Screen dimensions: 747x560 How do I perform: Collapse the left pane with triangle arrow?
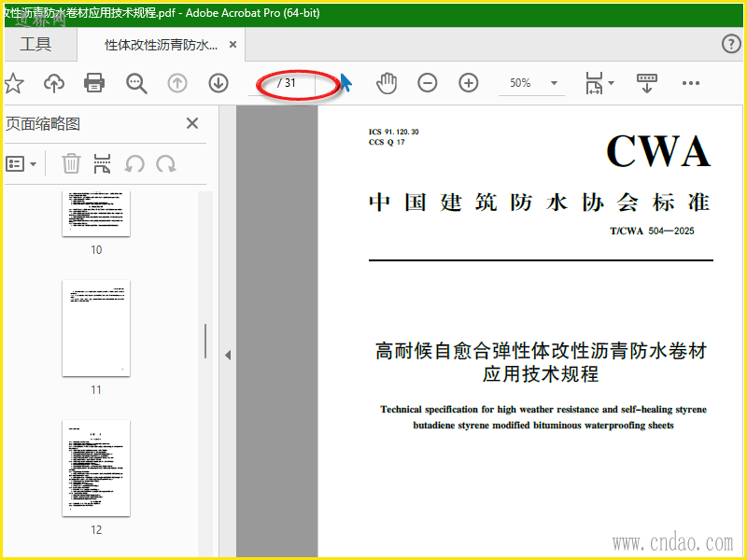[x=228, y=355]
